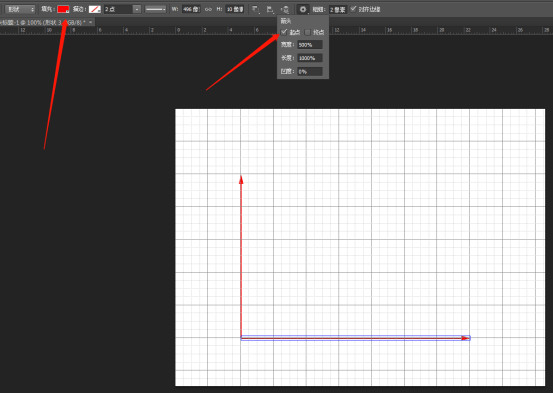Click the red fill color swatch

pyautogui.click(x=63, y=9)
